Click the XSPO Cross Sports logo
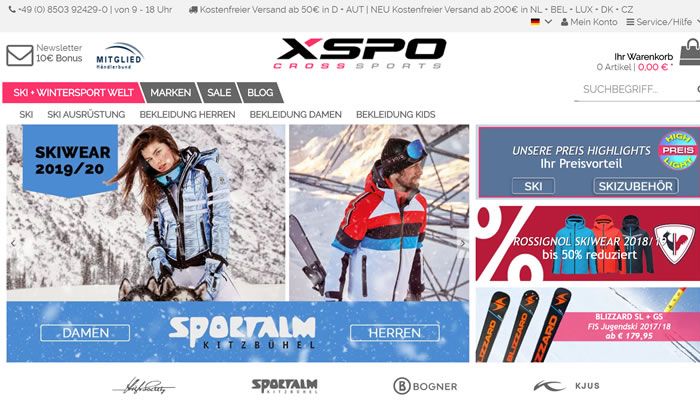 359,54
